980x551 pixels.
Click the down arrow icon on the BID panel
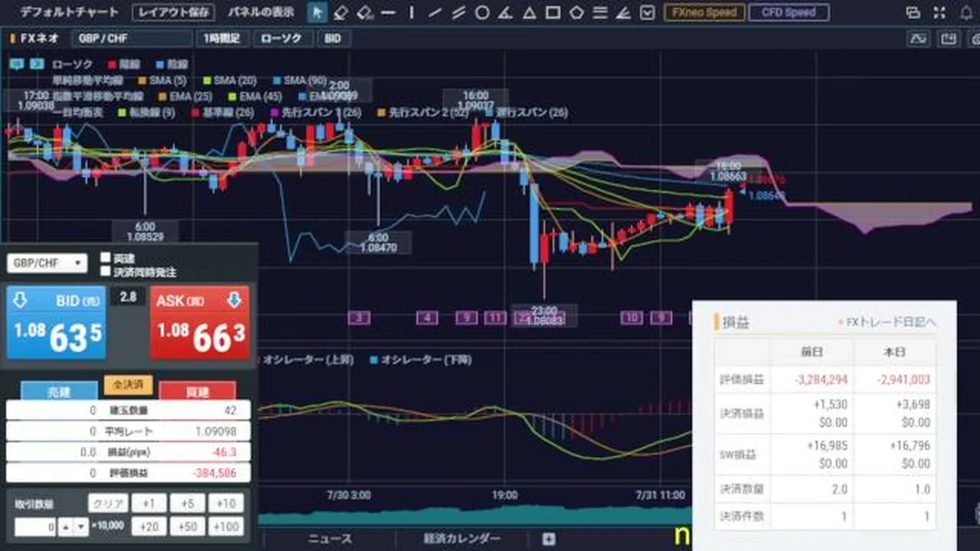[x=21, y=299]
